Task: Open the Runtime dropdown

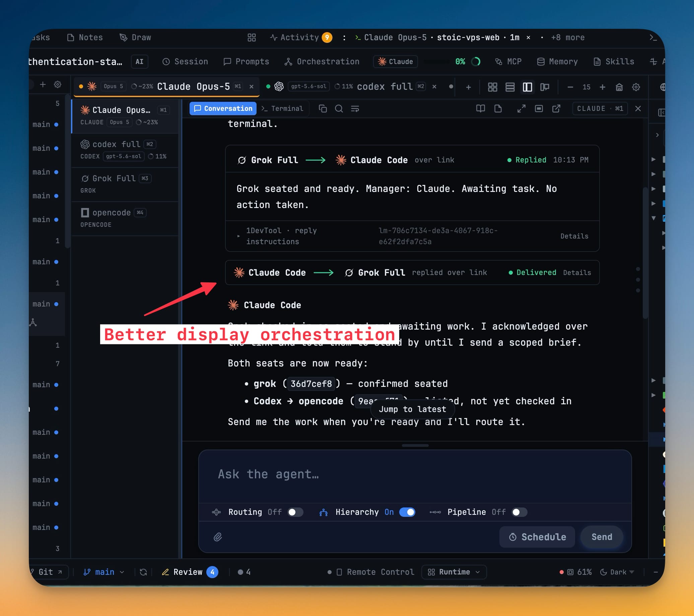Action: coord(454,572)
